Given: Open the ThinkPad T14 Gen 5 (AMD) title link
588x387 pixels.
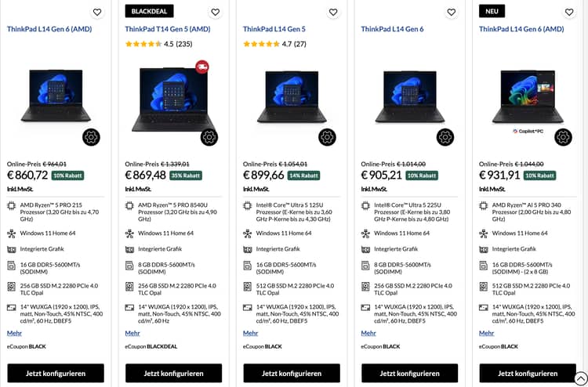Looking at the screenshot, I should coord(168,30).
